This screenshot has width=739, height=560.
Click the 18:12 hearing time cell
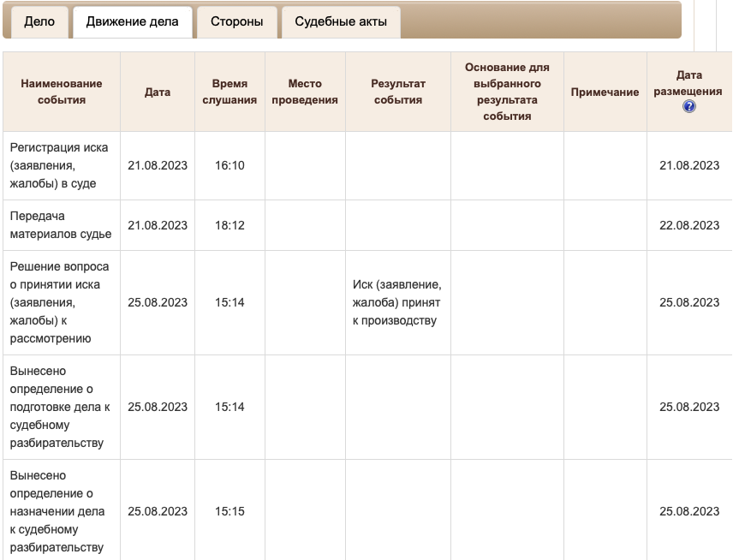[x=229, y=225]
